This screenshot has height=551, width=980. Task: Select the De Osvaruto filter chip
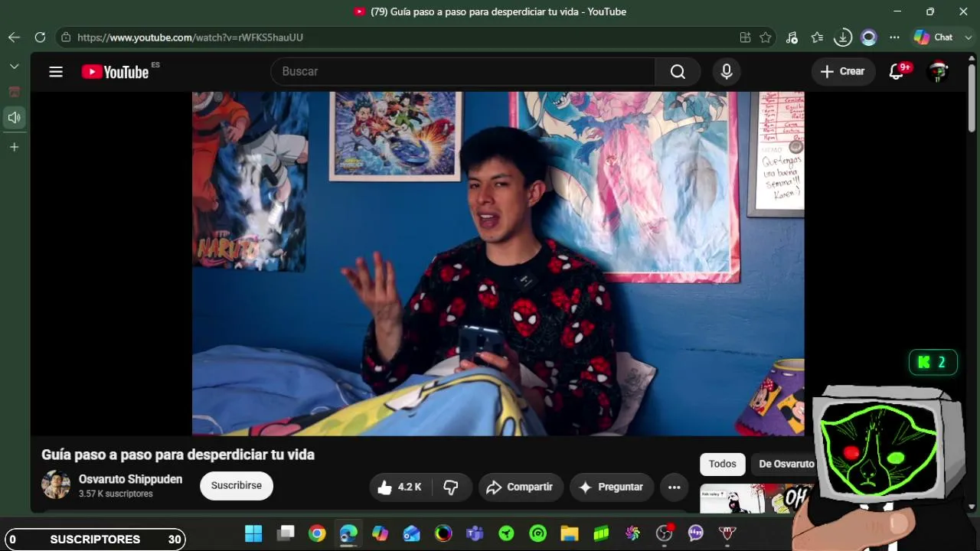(x=786, y=464)
